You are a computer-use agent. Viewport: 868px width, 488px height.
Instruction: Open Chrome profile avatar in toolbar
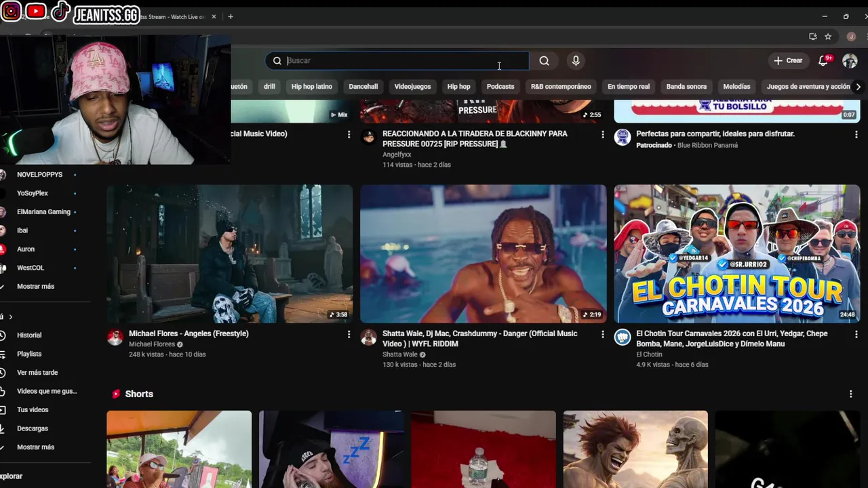click(x=851, y=37)
